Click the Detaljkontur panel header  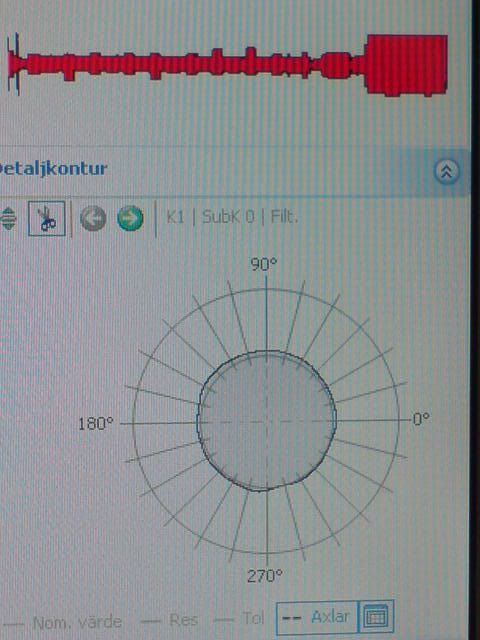click(53, 169)
